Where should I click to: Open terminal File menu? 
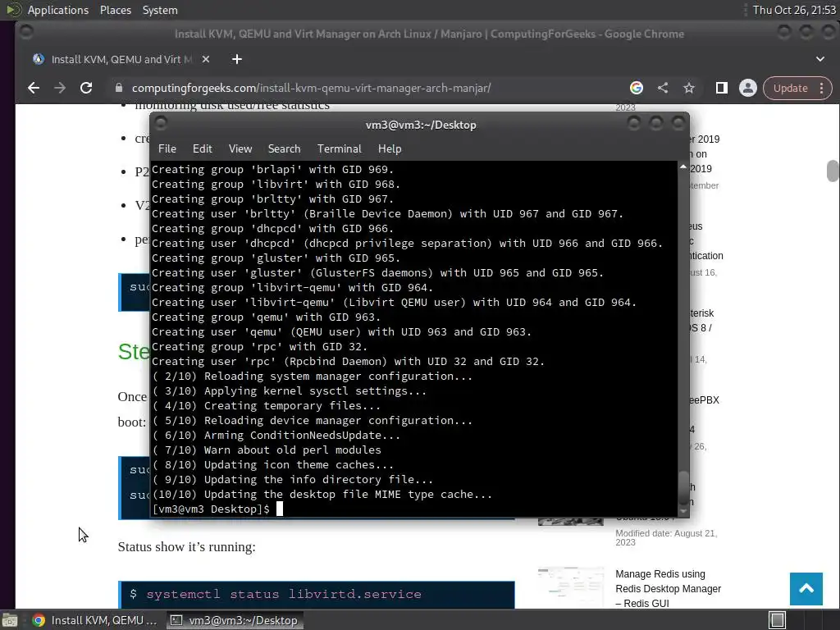[x=167, y=149]
